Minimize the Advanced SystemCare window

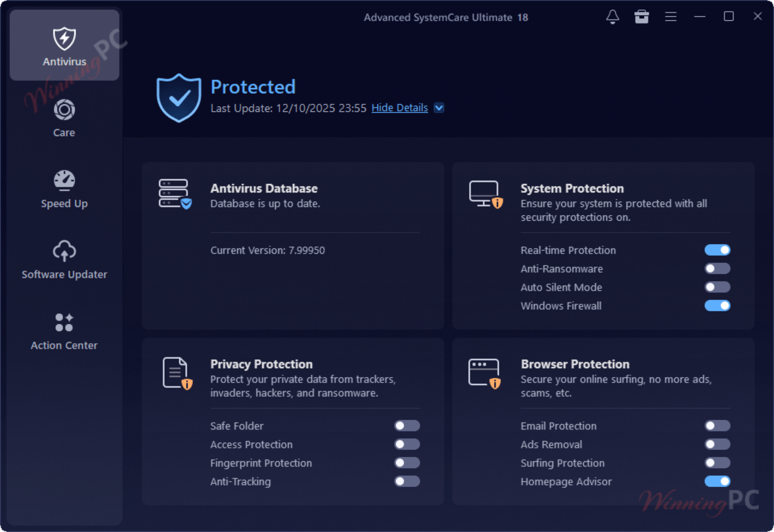point(700,17)
